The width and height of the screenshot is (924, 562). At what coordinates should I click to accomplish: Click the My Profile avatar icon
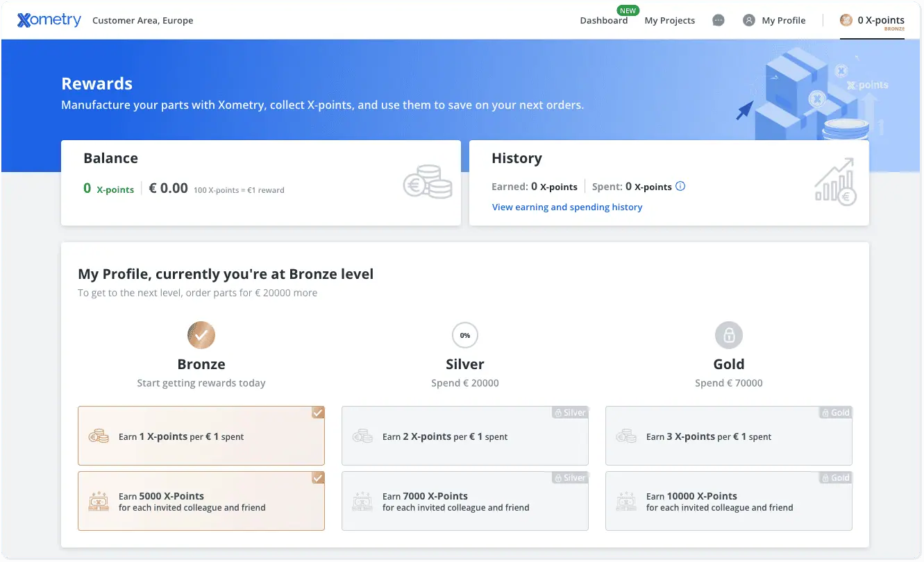click(749, 20)
